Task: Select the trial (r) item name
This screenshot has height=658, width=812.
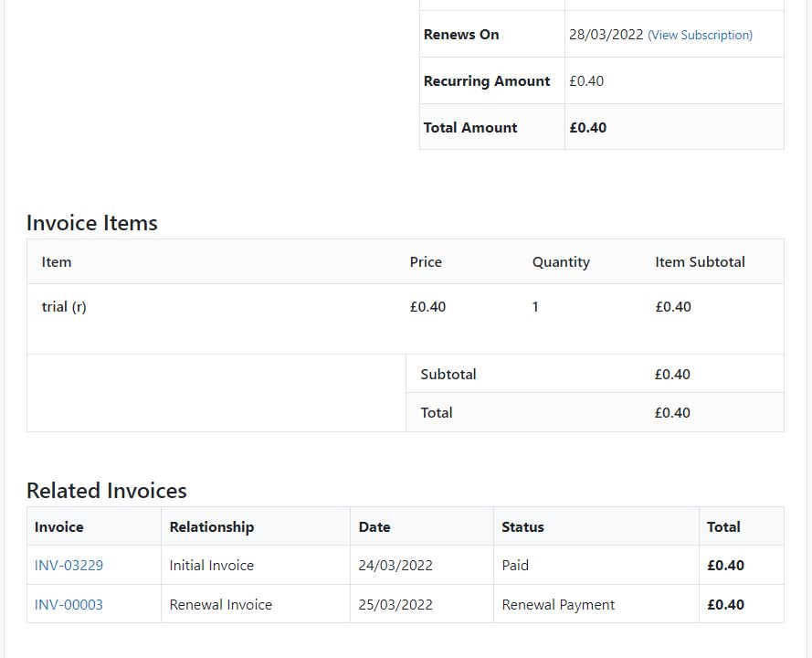Action: click(64, 307)
